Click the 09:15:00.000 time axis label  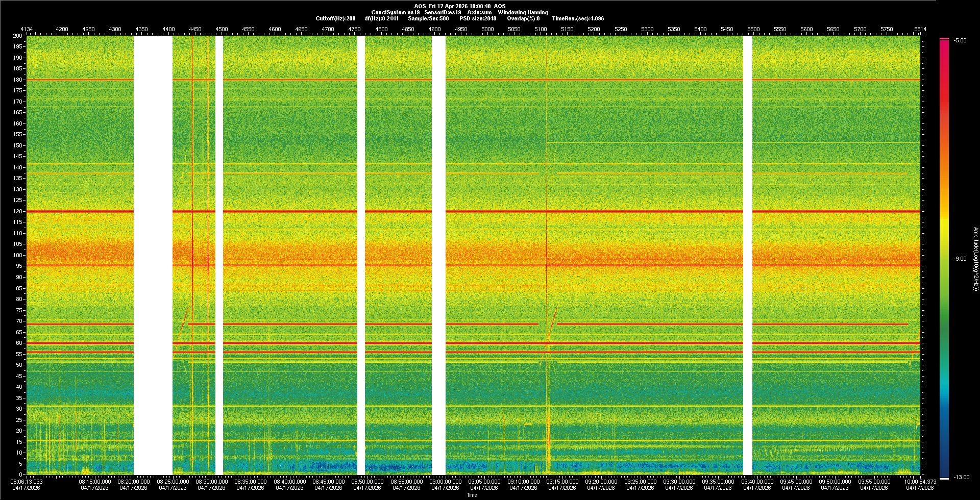[562, 482]
